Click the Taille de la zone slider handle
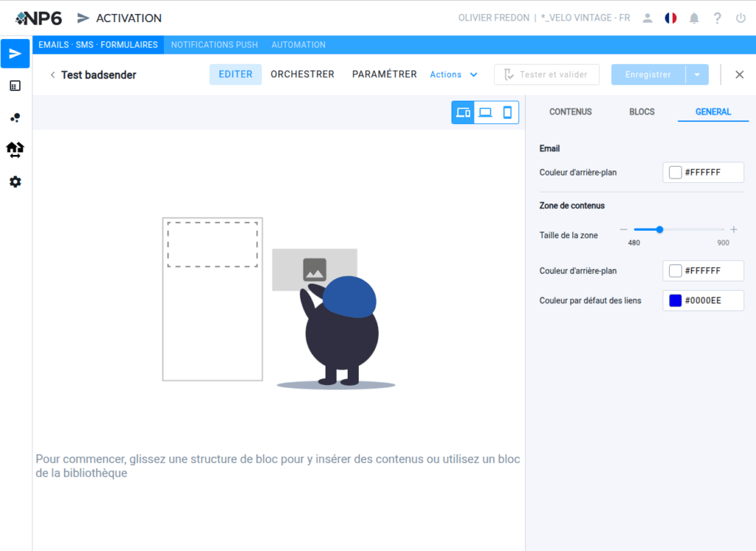 click(x=659, y=229)
